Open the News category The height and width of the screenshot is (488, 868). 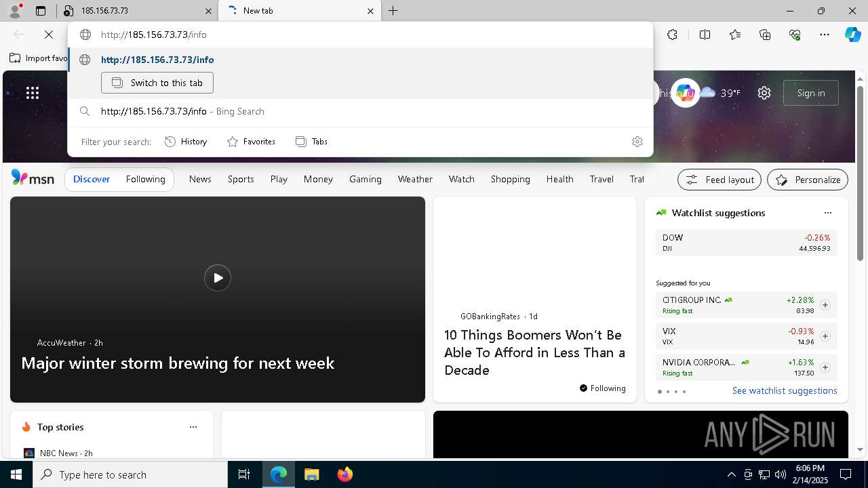[200, 179]
